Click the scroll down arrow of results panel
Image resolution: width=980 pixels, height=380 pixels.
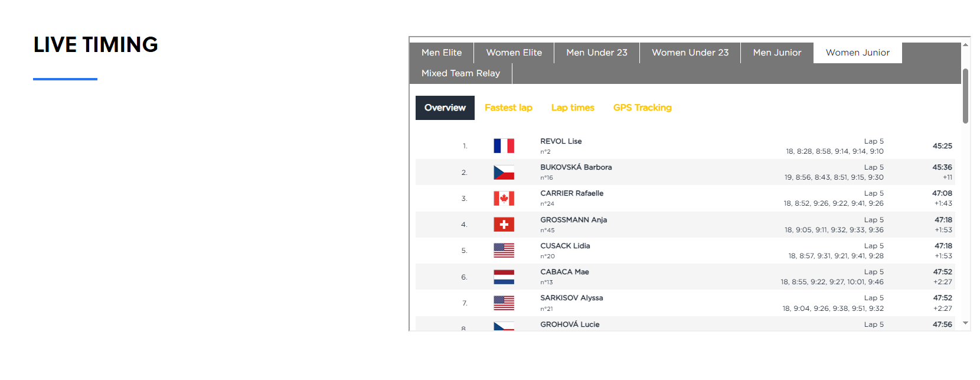tap(966, 323)
